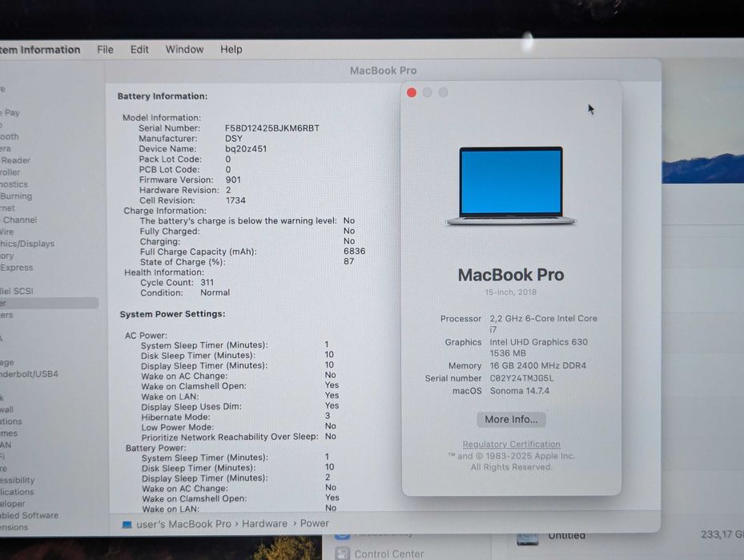The height and width of the screenshot is (560, 744).
Task: Click the Untitled disk icon behind the window
Action: click(x=527, y=538)
